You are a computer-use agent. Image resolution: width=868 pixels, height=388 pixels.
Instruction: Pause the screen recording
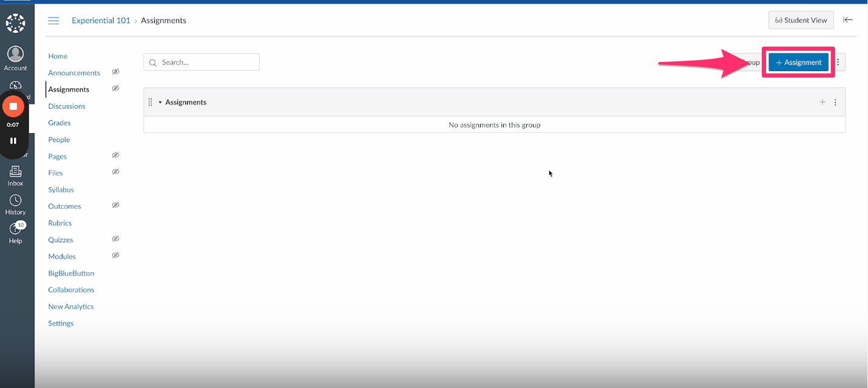coord(13,141)
